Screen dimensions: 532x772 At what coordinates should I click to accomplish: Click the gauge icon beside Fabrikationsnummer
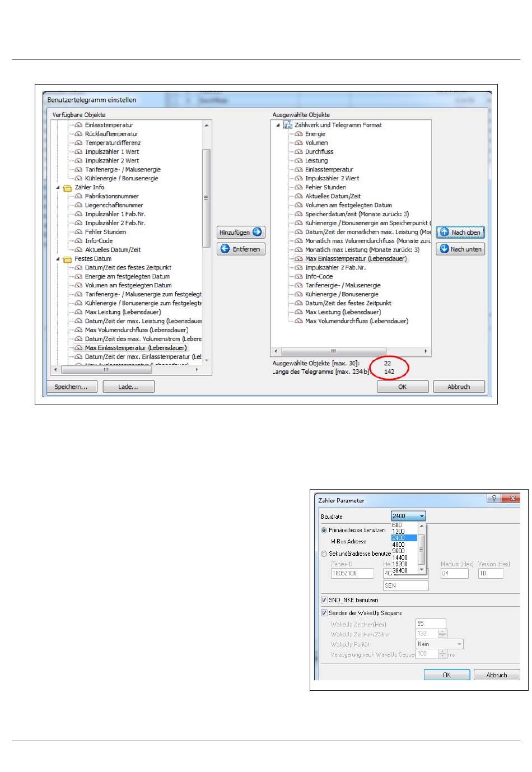(78, 197)
